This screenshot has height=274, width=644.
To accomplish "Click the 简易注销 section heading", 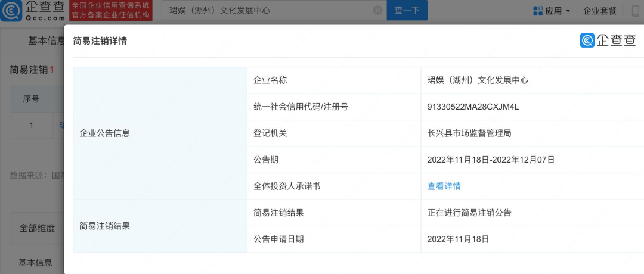I will 32,70.
